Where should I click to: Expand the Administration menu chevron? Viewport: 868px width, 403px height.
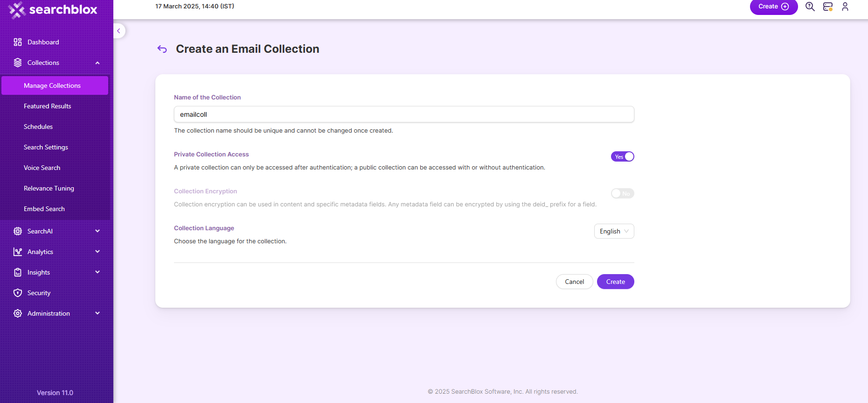point(97,313)
